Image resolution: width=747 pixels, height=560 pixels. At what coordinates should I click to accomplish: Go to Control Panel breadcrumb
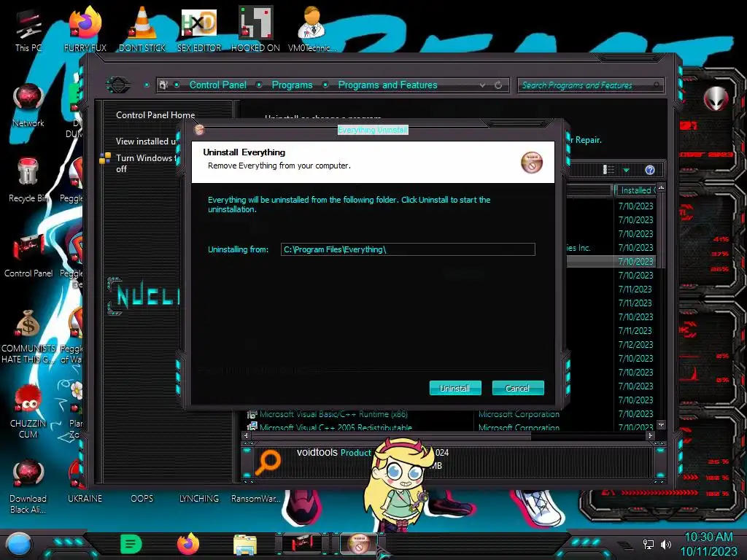coord(217,85)
